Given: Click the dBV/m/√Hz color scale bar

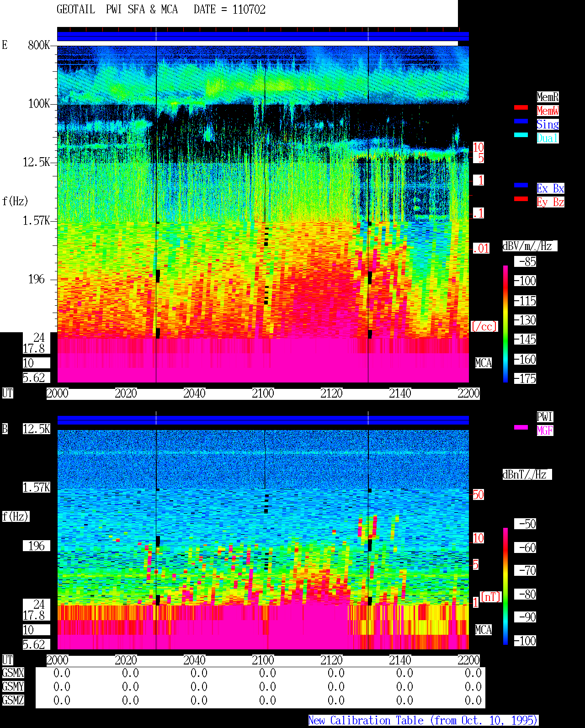Looking at the screenshot, I should [505, 324].
